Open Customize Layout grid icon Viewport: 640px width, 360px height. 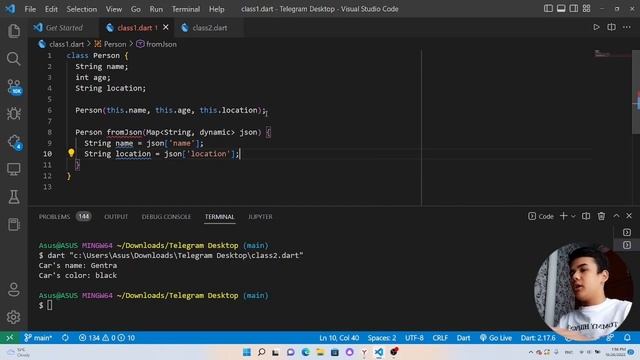[x=587, y=9]
